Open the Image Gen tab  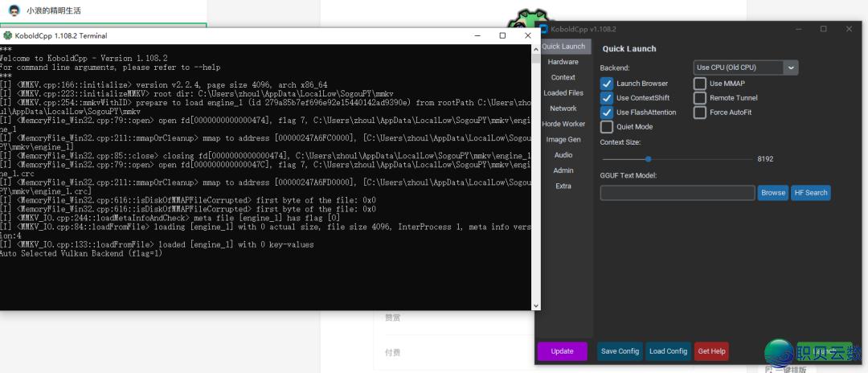click(563, 139)
